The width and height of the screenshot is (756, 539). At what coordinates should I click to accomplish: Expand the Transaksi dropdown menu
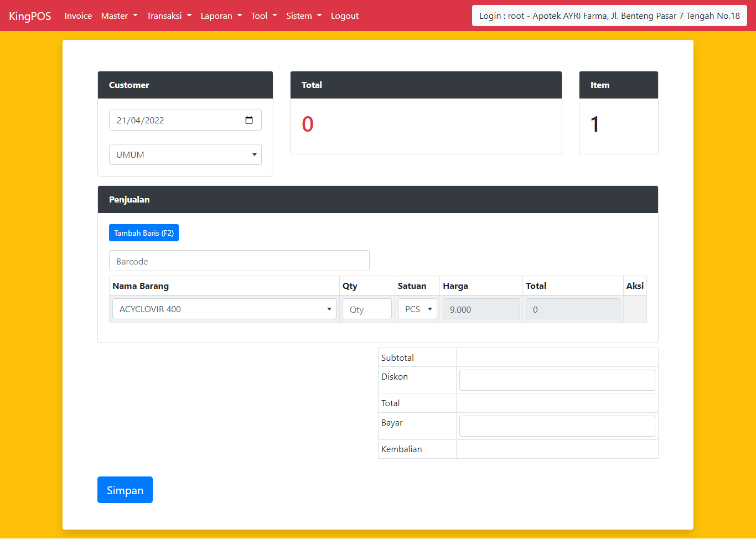(x=169, y=16)
